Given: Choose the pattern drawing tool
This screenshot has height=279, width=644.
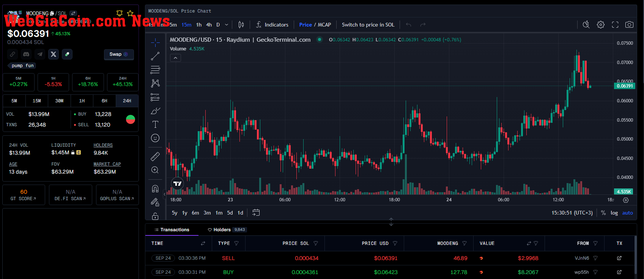Looking at the screenshot, I should point(155,83).
